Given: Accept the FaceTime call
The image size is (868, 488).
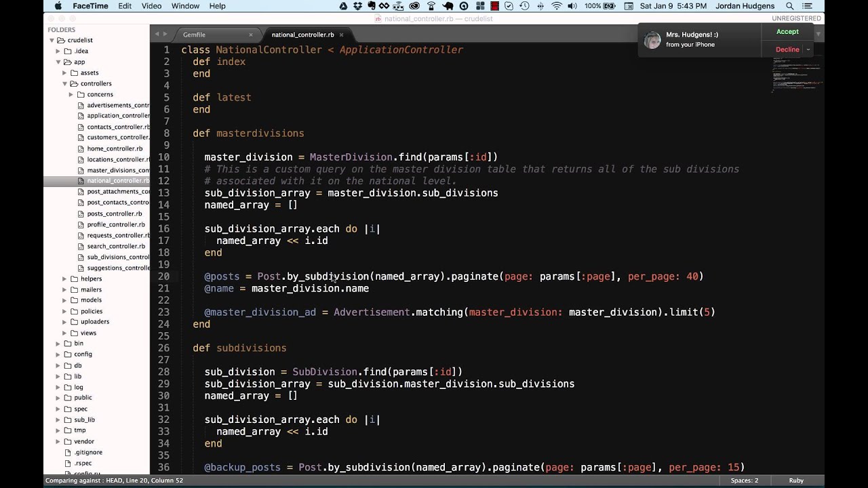Looking at the screenshot, I should click(787, 32).
